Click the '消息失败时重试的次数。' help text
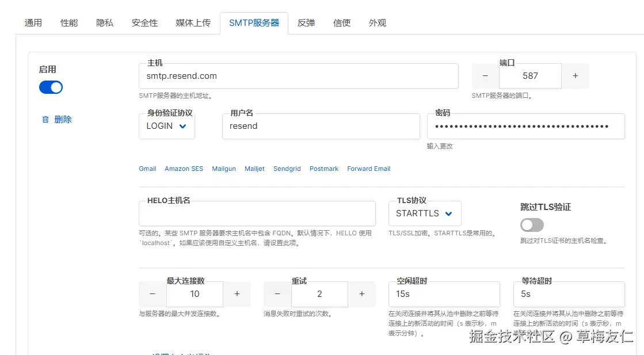 tap(298, 314)
